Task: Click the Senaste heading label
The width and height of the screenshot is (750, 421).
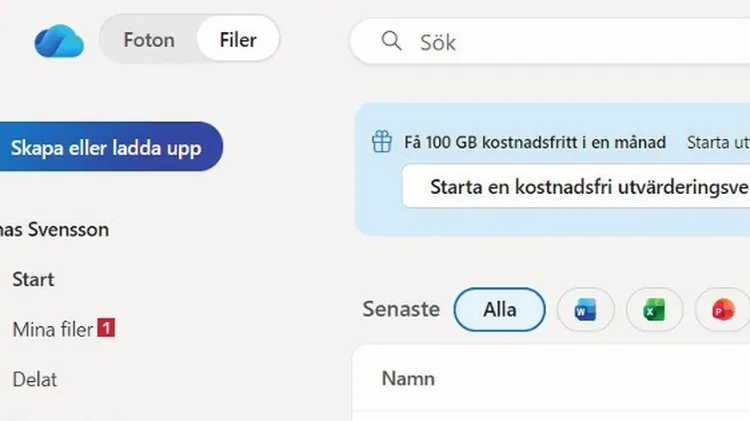Action: coord(401,309)
